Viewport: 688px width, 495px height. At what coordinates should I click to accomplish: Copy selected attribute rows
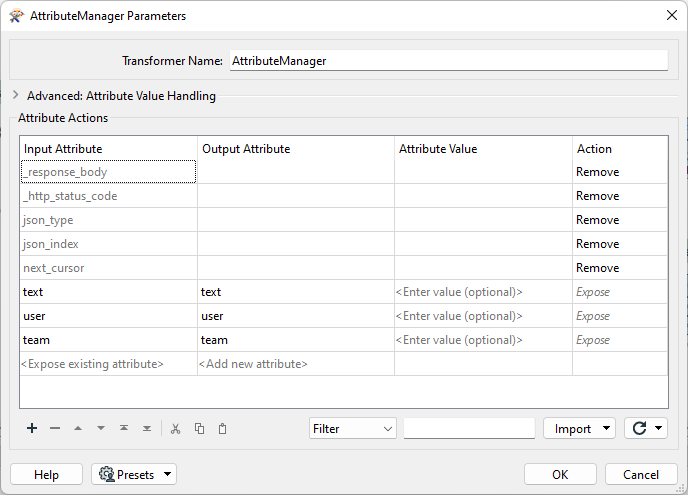199,428
